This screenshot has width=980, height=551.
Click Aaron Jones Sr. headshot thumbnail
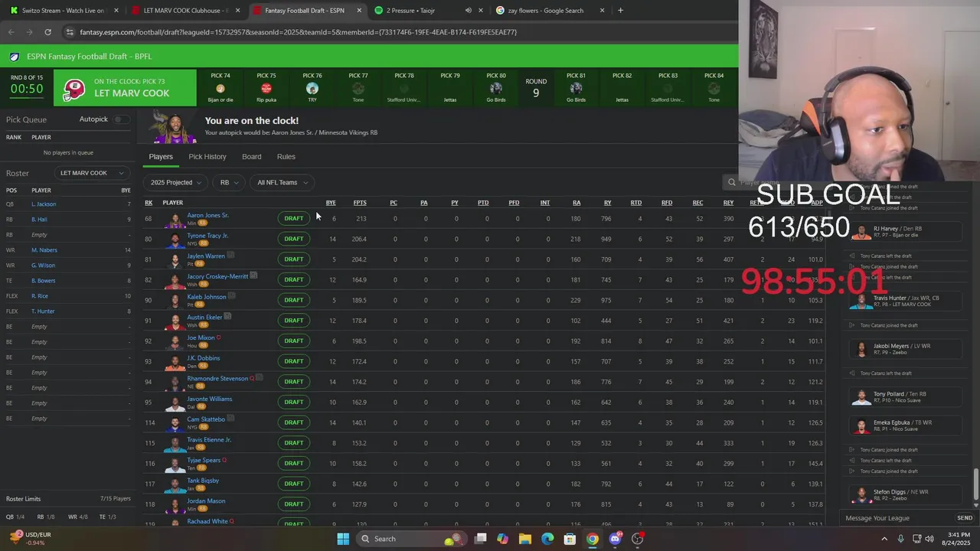[175, 219]
